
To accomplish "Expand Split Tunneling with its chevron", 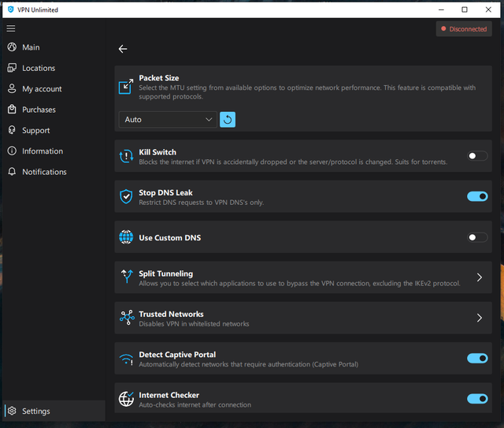I will pyautogui.click(x=480, y=277).
